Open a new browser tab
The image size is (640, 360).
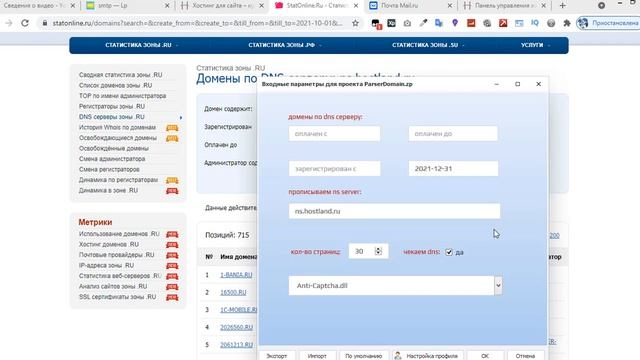pyautogui.click(x=562, y=6)
